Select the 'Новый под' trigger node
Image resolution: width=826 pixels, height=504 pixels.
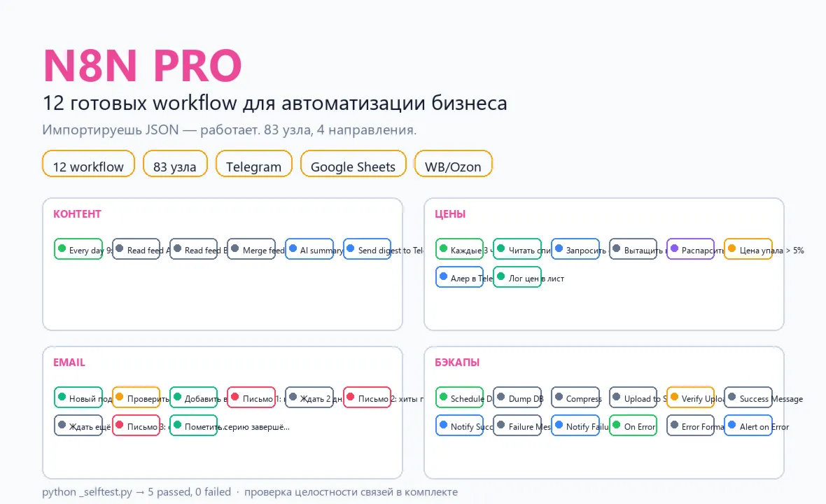pos(78,398)
